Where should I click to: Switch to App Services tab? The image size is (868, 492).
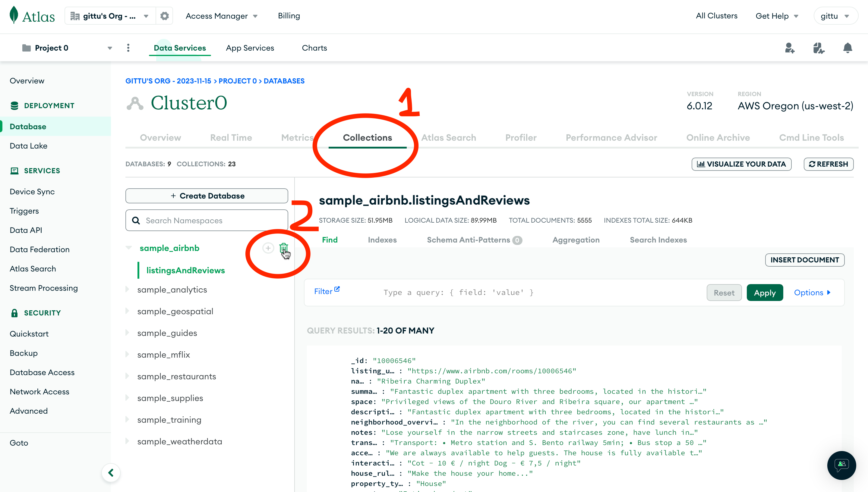tap(250, 48)
